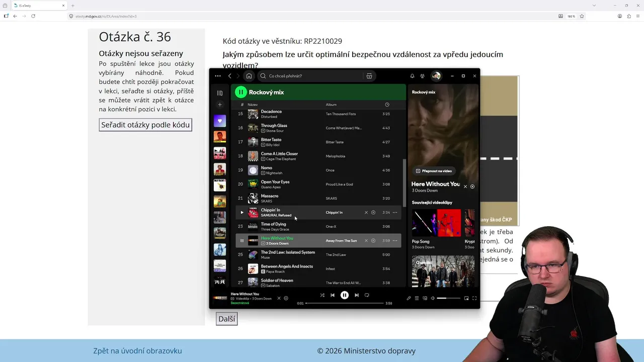Sort tracks by the Název column
Viewport: 644px width, 362px height.
coord(253,105)
